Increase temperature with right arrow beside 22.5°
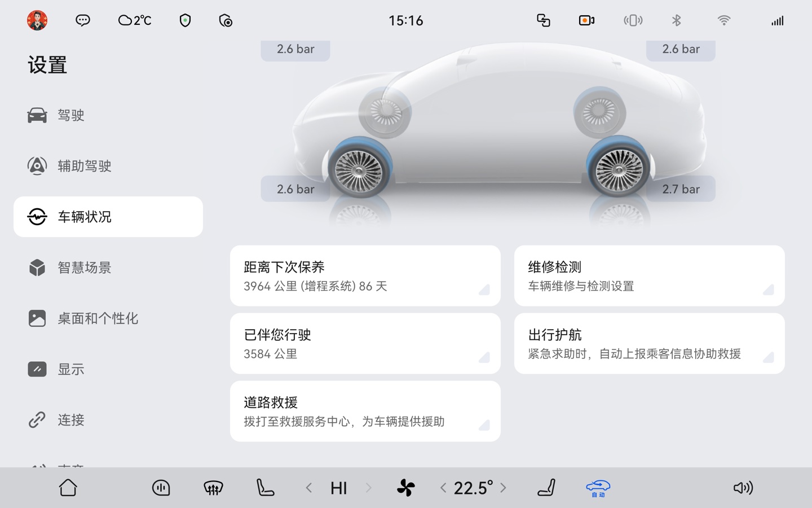The width and height of the screenshot is (812, 508). point(504,488)
